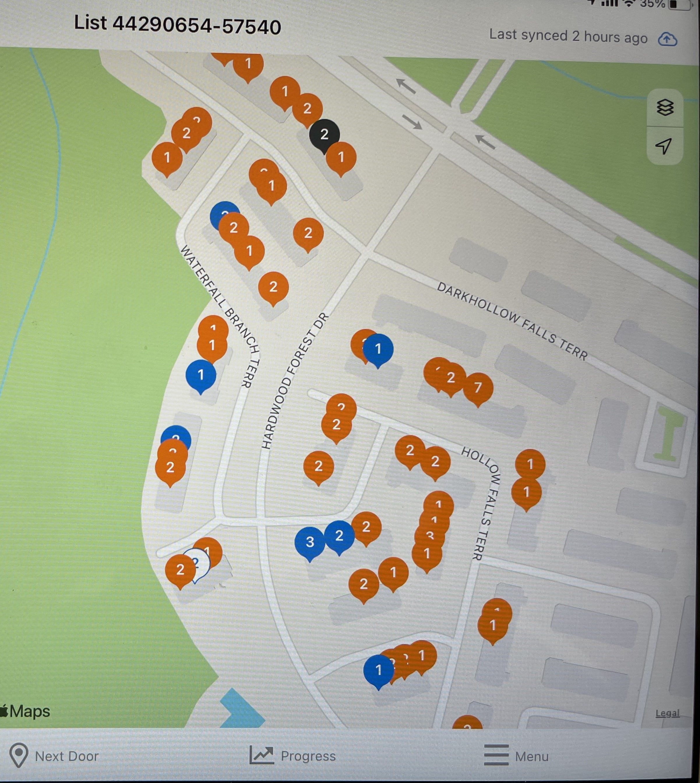The image size is (700, 783).
Task: Tap the Last synced 2 hours ago text
Action: pyautogui.click(x=568, y=36)
